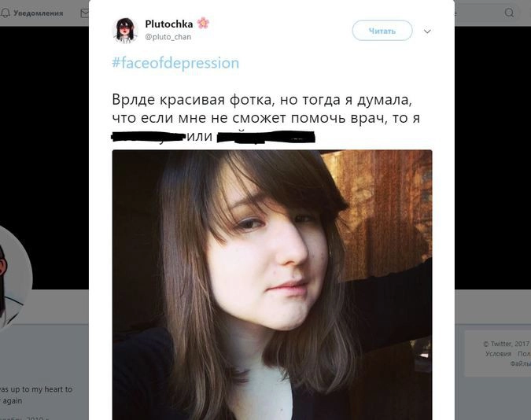Go to the @pluto_chan handle
The height and width of the screenshot is (420, 531).
tap(168, 37)
